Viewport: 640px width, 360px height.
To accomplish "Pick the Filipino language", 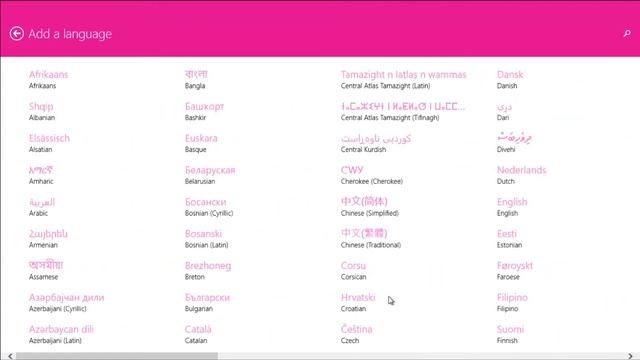I will (512, 302).
